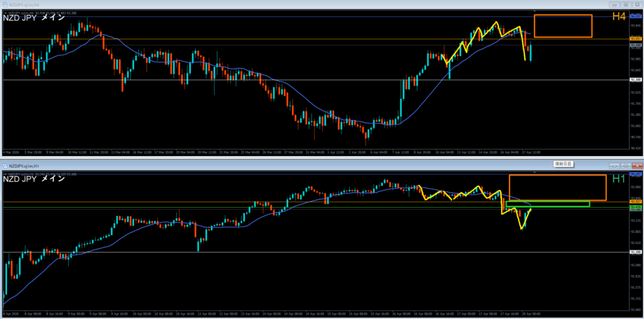The width and height of the screenshot is (644, 319).
Task: Click the green price label on H1 price axis
Action: pos(635,206)
